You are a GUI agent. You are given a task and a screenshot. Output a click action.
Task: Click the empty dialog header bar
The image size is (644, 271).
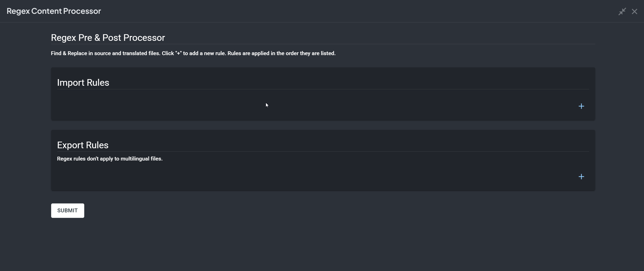(x=332, y=11)
